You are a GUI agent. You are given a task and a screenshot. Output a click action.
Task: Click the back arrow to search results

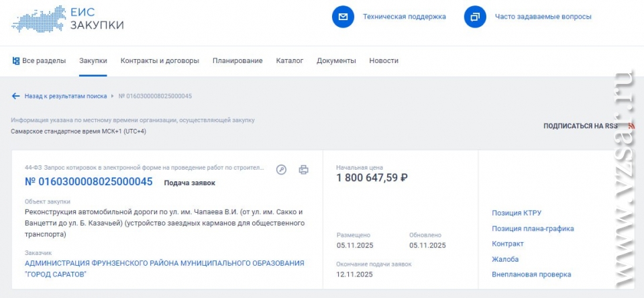[16, 96]
